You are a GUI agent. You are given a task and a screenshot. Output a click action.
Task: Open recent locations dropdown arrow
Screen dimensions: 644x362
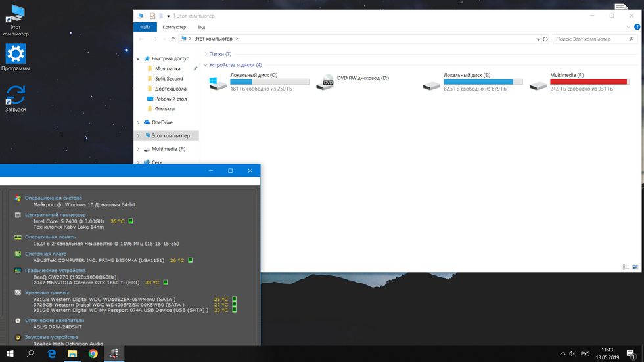coord(164,39)
